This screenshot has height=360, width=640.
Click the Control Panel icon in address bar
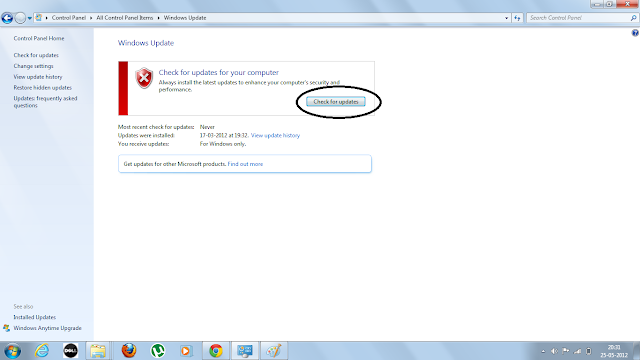pos(39,18)
